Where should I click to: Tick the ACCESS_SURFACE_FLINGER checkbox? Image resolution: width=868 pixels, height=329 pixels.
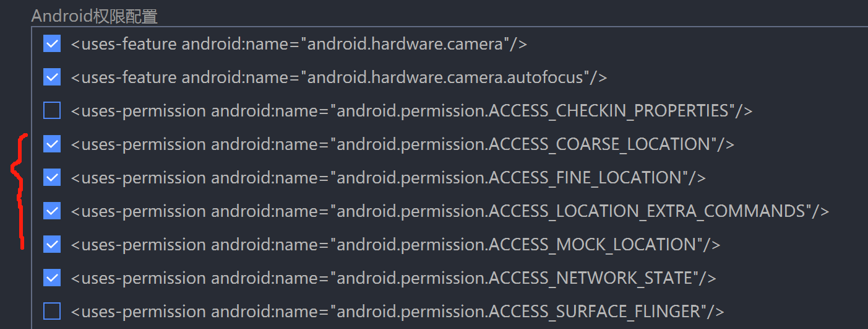[52, 310]
